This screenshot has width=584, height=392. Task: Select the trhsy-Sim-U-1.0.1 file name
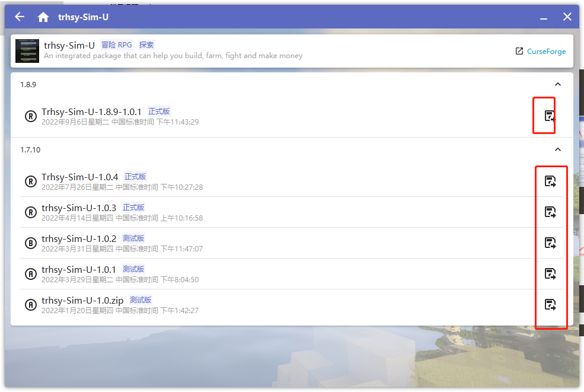79,269
